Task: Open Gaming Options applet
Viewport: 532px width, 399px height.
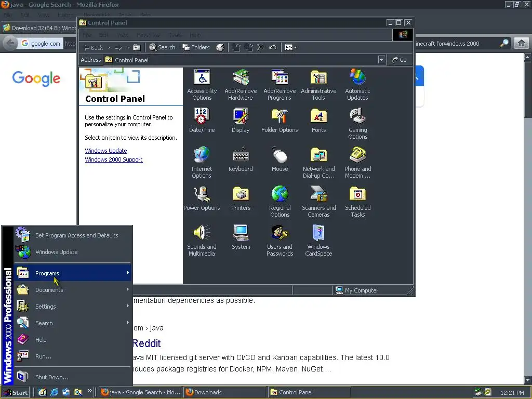Action: 357,124
